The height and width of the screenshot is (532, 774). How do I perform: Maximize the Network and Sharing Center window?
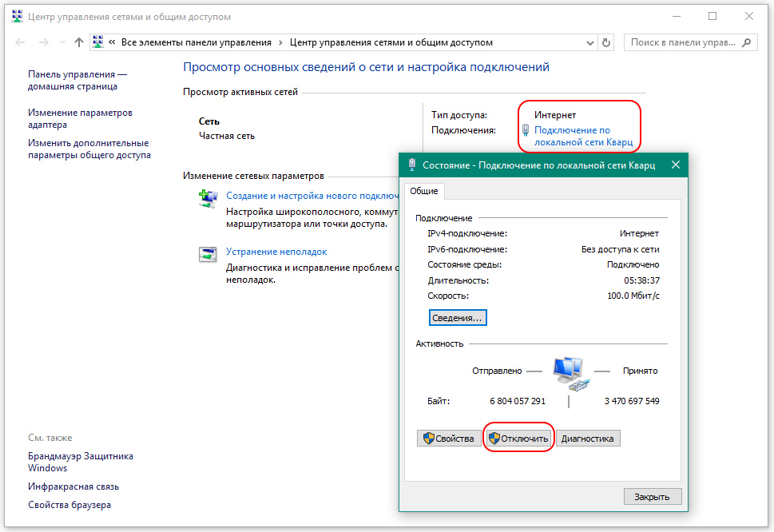(712, 16)
